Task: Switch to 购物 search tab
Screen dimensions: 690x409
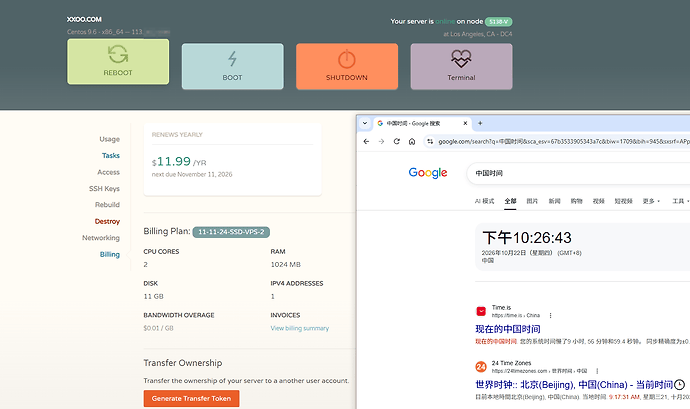Action: 576,201
